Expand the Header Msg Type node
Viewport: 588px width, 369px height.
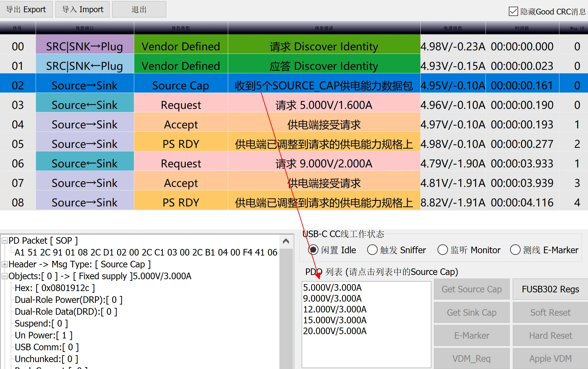click(x=5, y=264)
